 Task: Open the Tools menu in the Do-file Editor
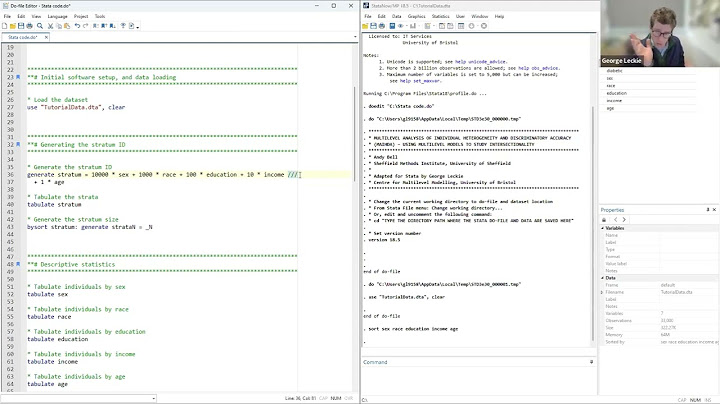(x=100, y=16)
